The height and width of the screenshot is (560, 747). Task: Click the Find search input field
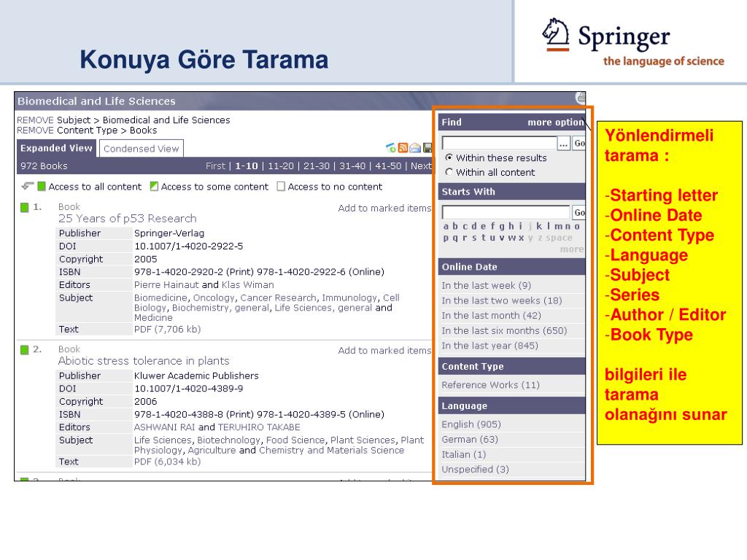[x=499, y=143]
